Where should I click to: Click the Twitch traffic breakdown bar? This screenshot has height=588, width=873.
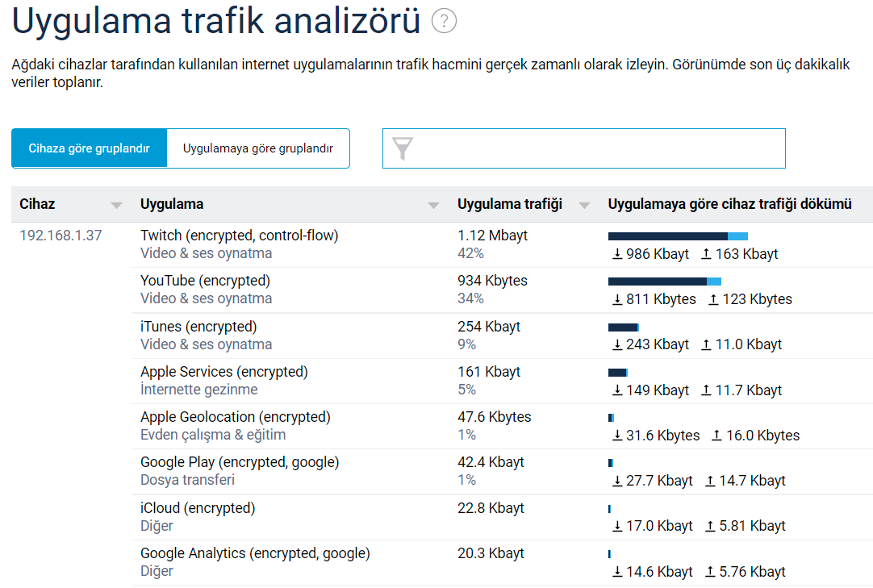(678, 236)
